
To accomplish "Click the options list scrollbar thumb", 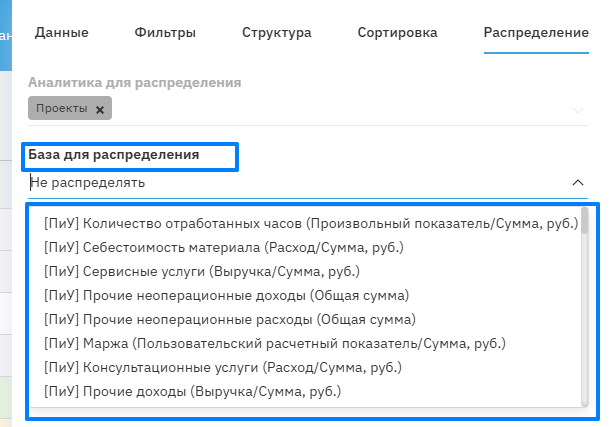I will click(x=585, y=222).
